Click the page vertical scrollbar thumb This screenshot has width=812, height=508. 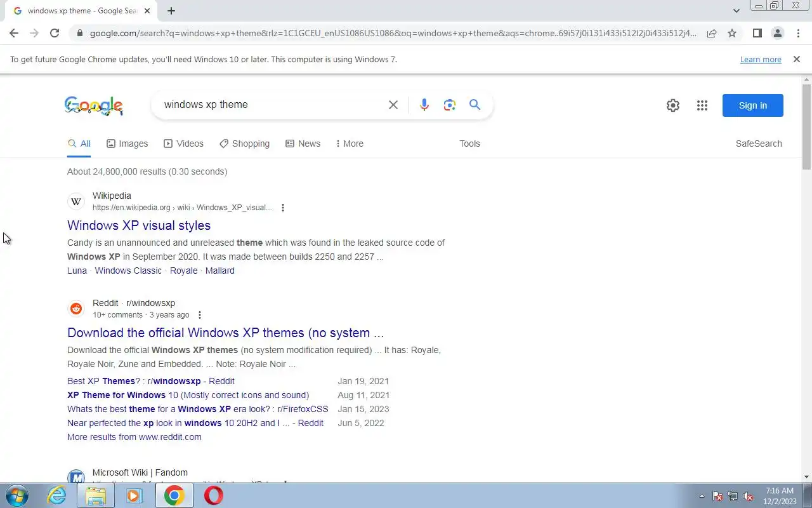(x=807, y=127)
